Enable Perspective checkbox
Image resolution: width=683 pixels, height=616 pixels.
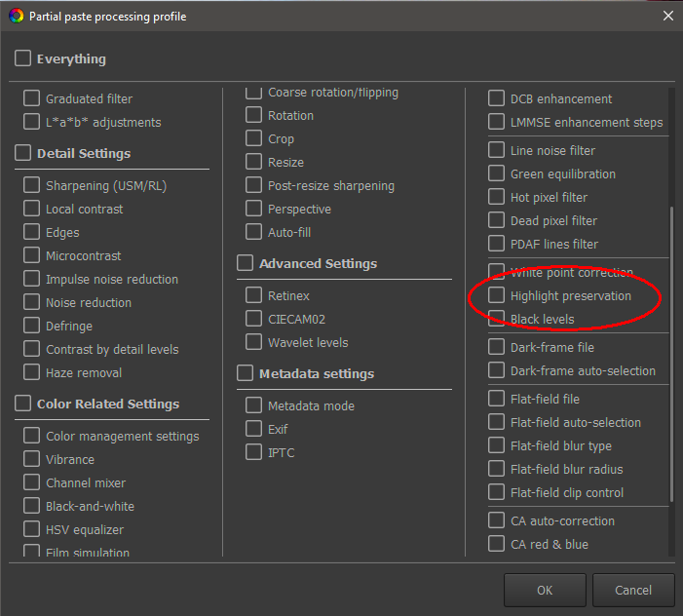point(253,209)
